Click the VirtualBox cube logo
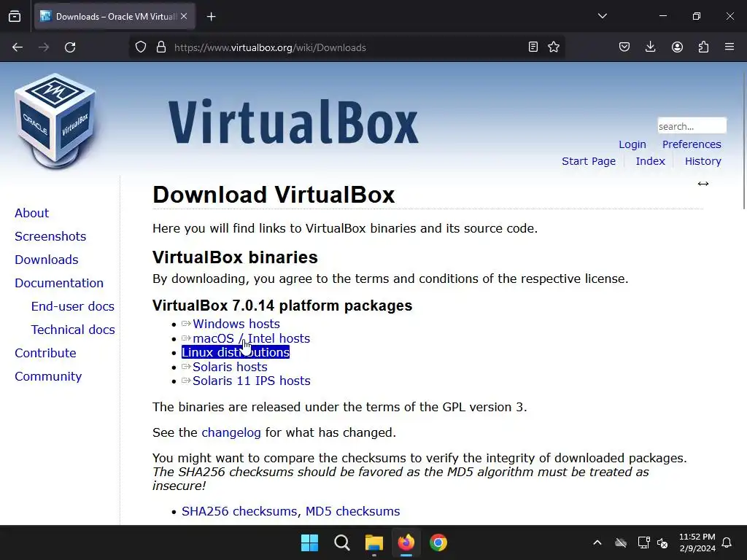Image resolution: width=747 pixels, height=560 pixels. pyautogui.click(x=55, y=121)
